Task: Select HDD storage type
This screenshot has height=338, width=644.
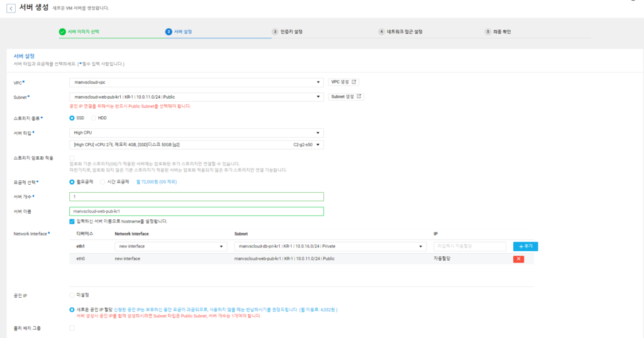Action: [94, 118]
